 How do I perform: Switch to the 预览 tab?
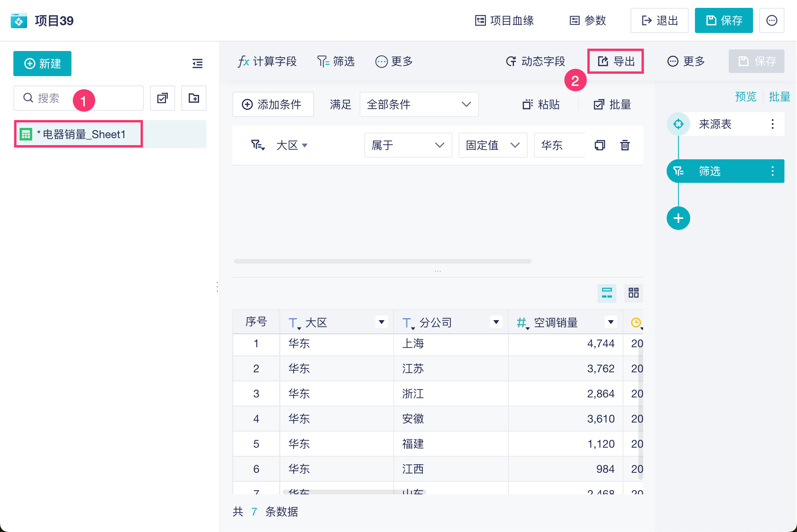pyautogui.click(x=745, y=97)
